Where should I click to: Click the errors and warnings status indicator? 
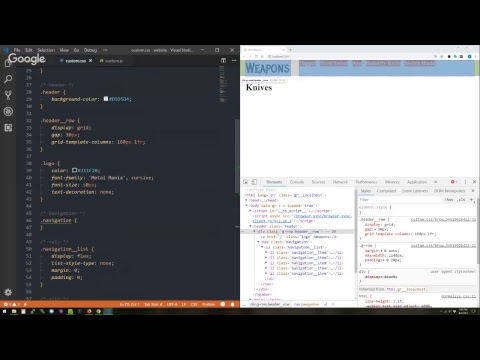(11, 304)
